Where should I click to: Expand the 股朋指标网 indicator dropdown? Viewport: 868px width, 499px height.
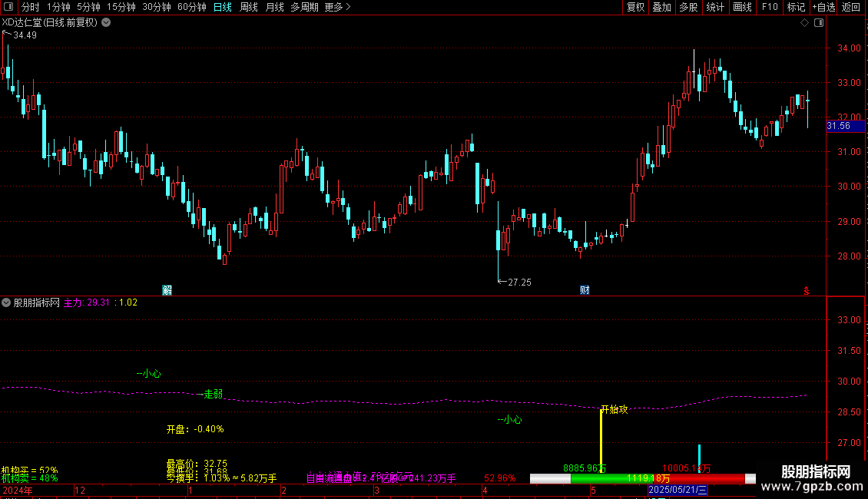[6, 302]
